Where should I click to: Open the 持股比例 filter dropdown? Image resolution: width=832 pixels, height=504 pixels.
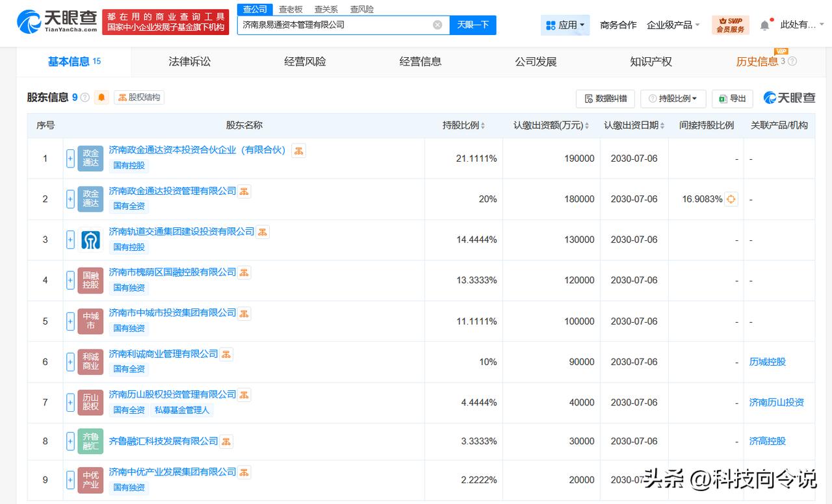(x=673, y=99)
